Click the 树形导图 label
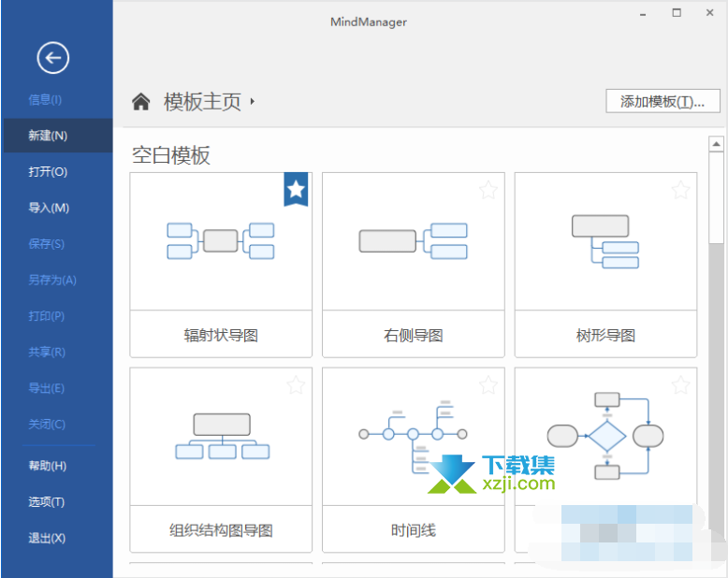Screen dimensions: 728x578 [x=605, y=335]
